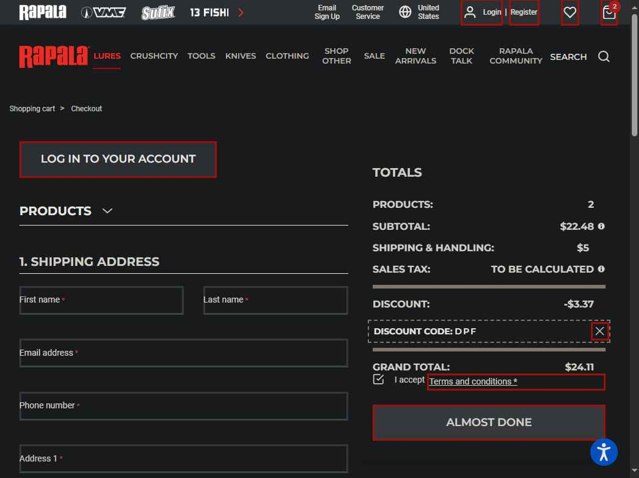Screen dimensions: 639x478
Task: Go to Shopping cart breadcrumb
Action: coord(32,108)
